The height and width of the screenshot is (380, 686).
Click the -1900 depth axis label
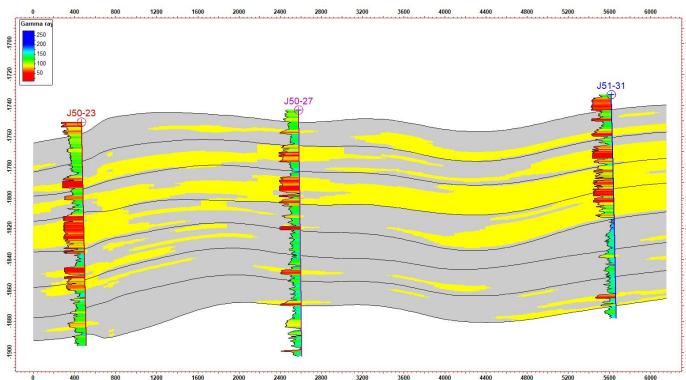9,351
